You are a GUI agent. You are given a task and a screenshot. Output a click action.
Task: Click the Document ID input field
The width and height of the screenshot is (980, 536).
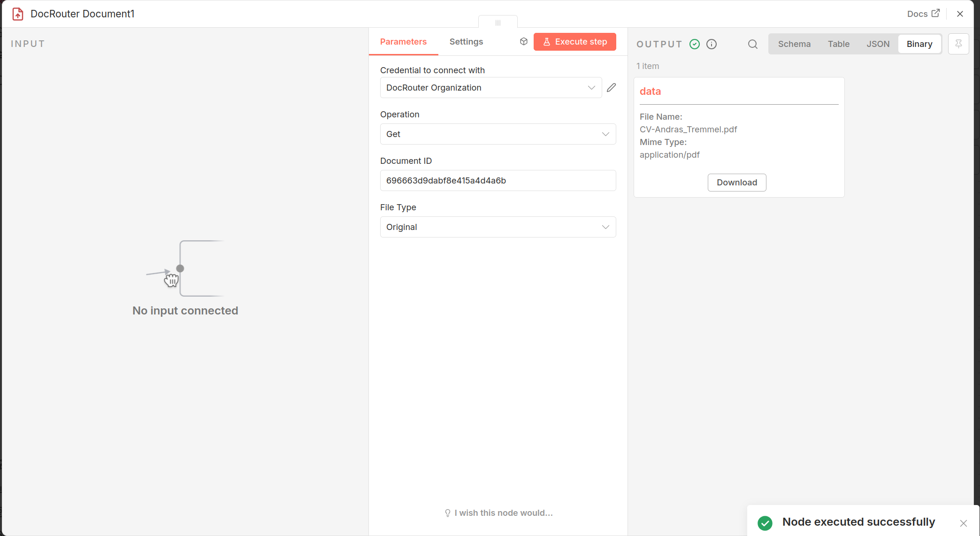[498, 181]
